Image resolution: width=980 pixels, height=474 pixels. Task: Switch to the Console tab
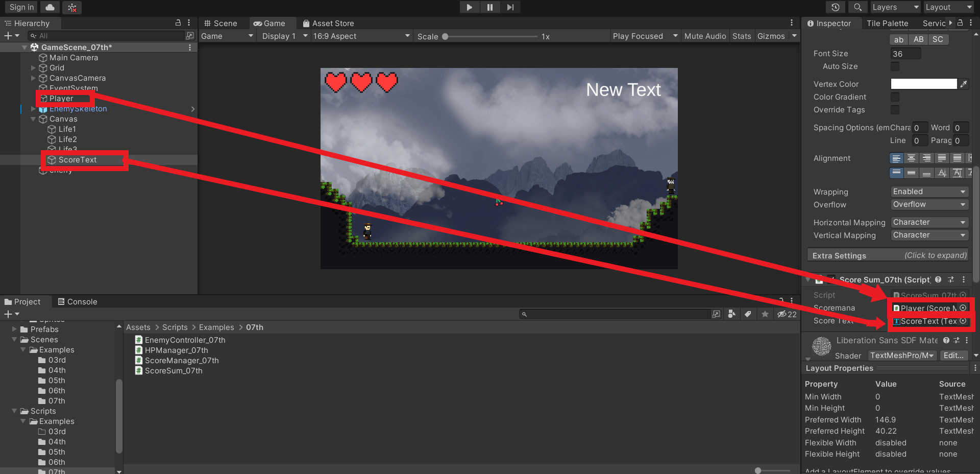tap(78, 301)
